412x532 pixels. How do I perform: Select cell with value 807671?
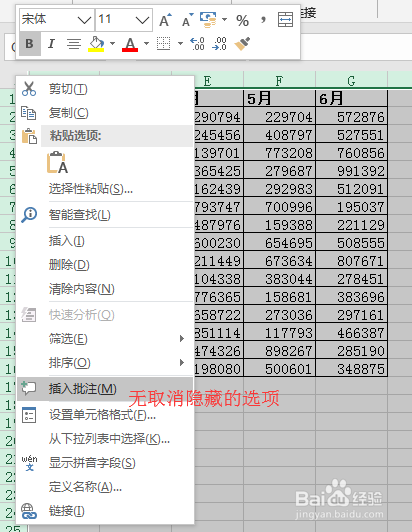point(351,261)
